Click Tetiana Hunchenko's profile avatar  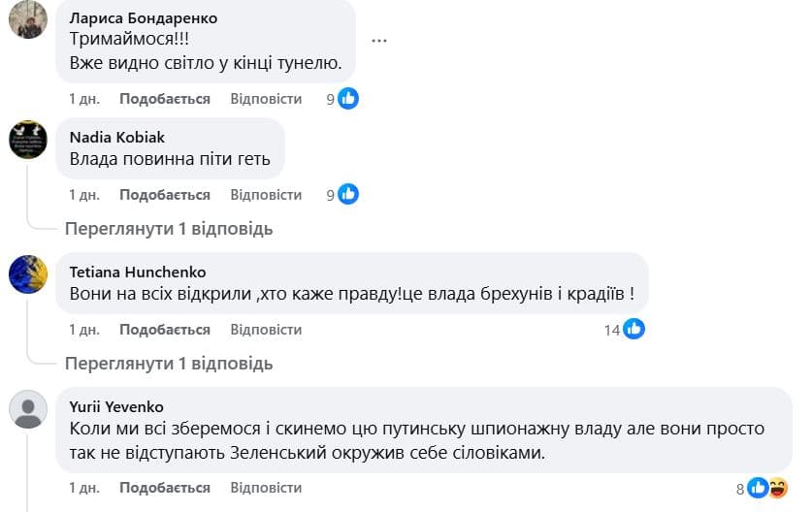click(27, 274)
